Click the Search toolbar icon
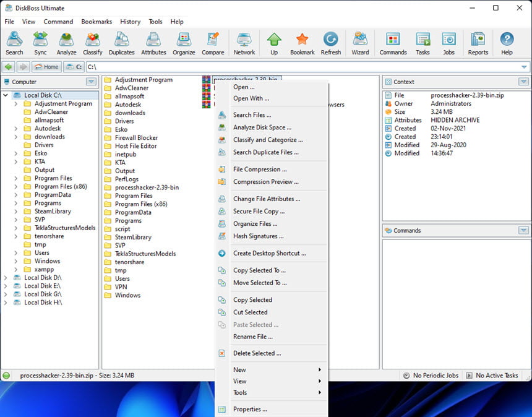Screen dimensions: 532x417 [14, 43]
